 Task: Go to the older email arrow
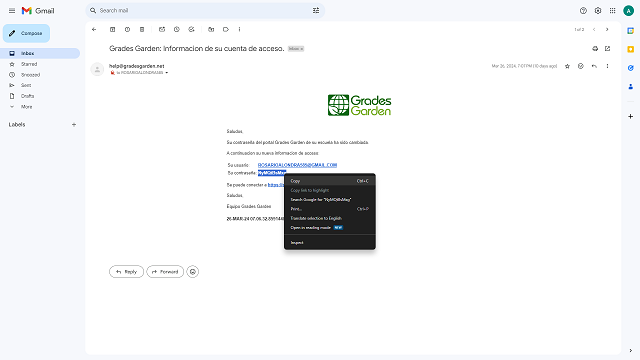coord(607,29)
